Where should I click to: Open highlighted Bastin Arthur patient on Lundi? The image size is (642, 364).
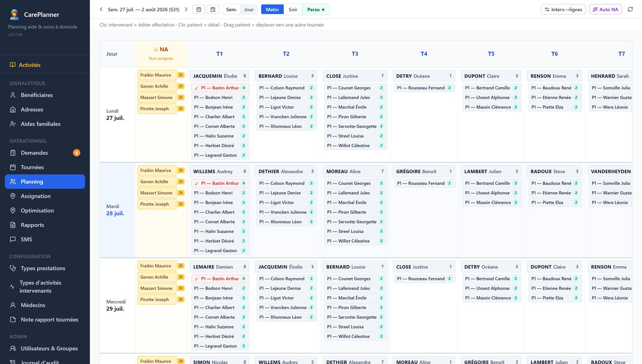(x=220, y=88)
